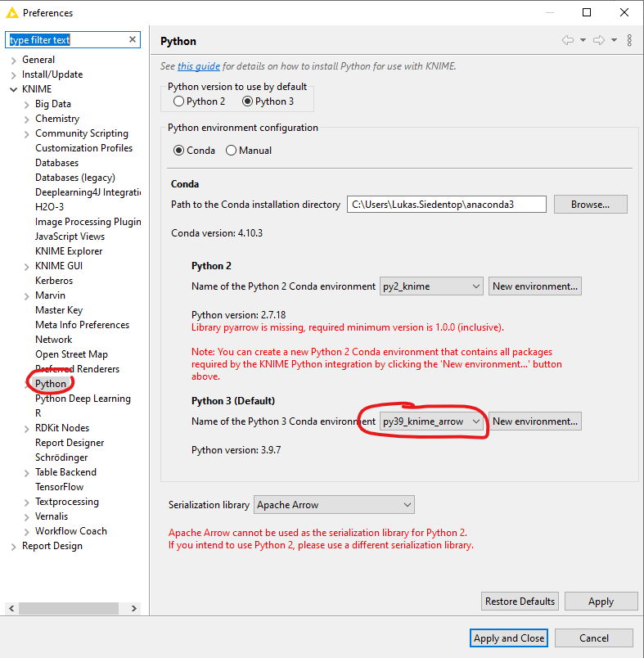
Task: Expand the Marvin node
Action: pyautogui.click(x=26, y=295)
